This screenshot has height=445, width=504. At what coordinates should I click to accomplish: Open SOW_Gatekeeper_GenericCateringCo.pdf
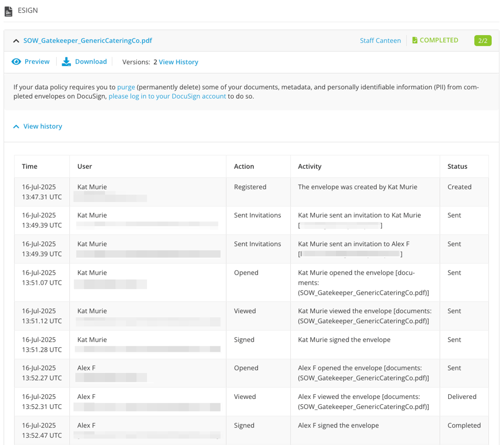[88, 40]
